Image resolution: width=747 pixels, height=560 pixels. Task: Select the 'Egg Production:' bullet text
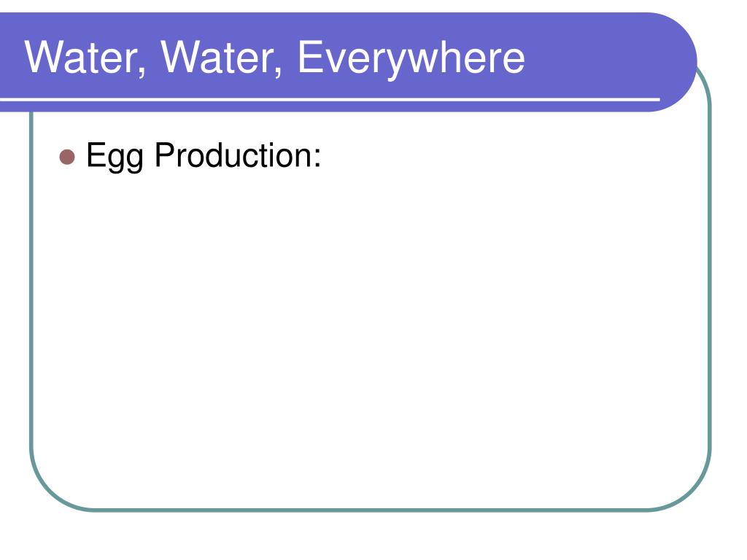(x=204, y=156)
